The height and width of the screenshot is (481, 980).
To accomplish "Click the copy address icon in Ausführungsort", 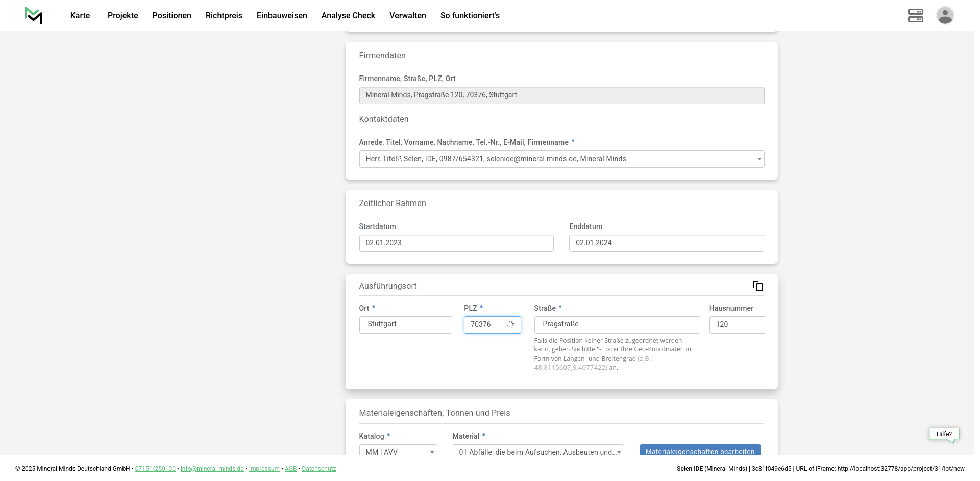I will point(757,286).
